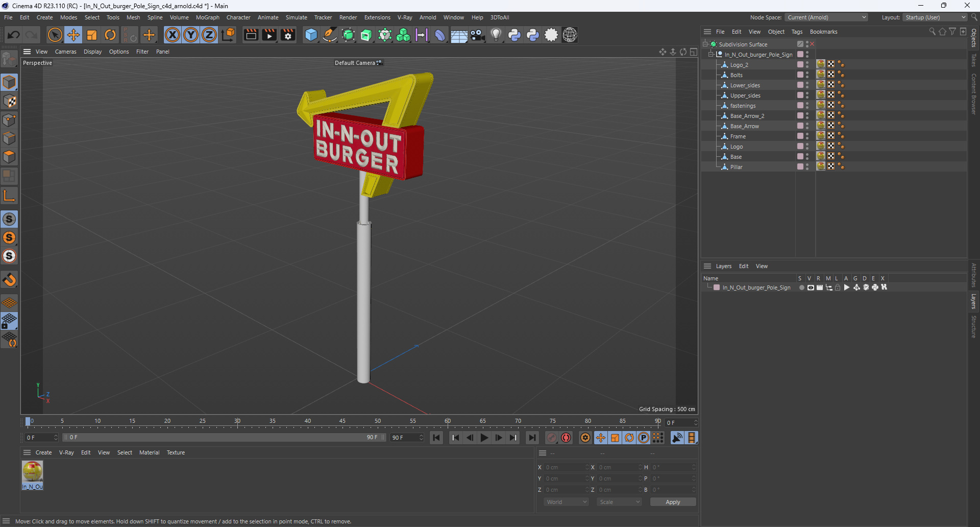Click the first Python script icon

pyautogui.click(x=514, y=35)
